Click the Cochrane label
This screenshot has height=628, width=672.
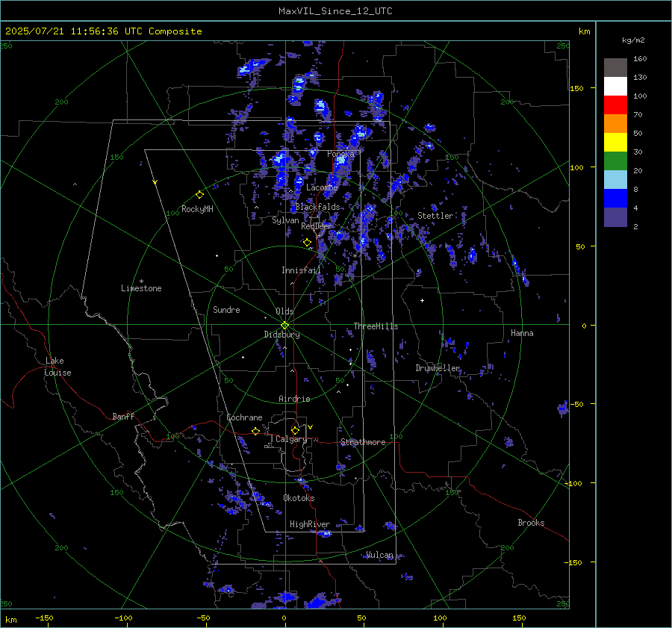pyautogui.click(x=244, y=417)
